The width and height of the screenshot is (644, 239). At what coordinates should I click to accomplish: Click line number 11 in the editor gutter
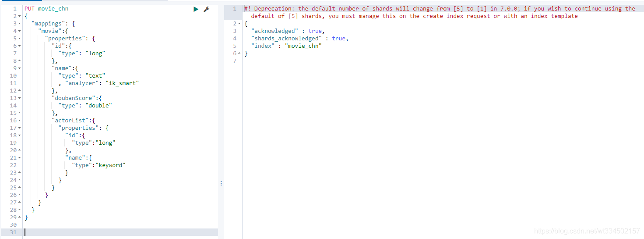click(13, 83)
